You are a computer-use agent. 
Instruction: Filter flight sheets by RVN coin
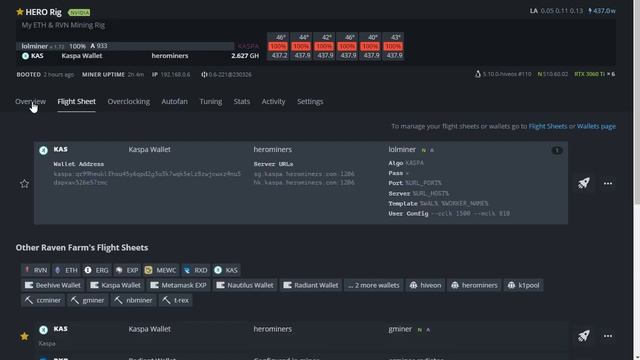tap(36, 270)
